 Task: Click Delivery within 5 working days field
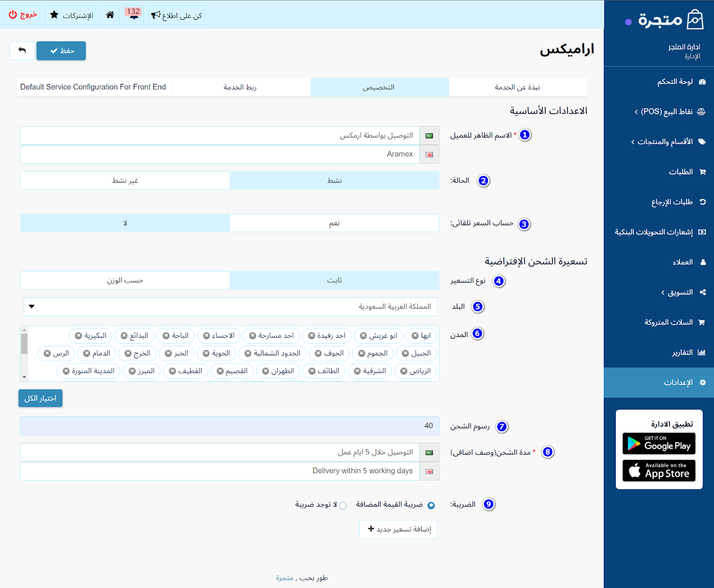pos(220,471)
